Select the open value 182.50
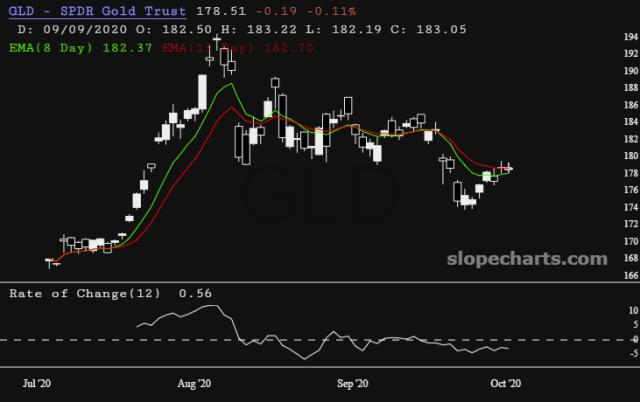Image resolution: width=640 pixels, height=402 pixels. click(x=187, y=29)
